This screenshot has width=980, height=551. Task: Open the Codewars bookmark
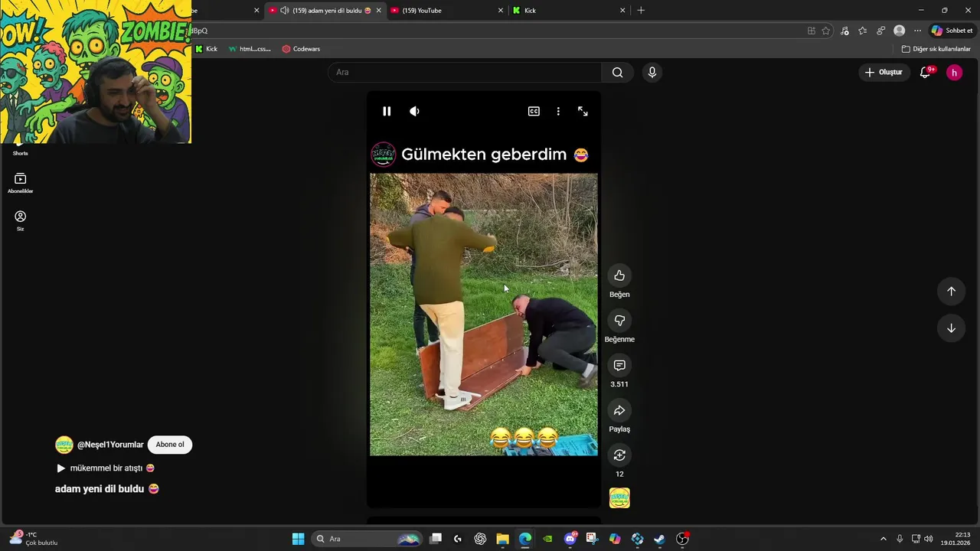(x=301, y=49)
